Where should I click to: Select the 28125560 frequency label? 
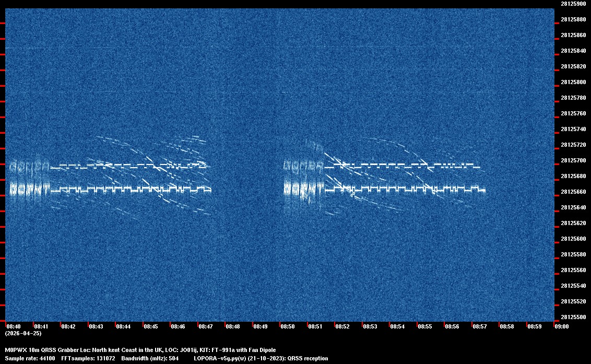[x=573, y=270]
